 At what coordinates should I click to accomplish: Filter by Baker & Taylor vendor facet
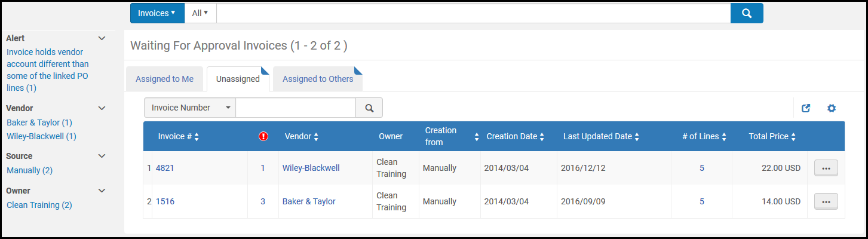[x=39, y=122]
